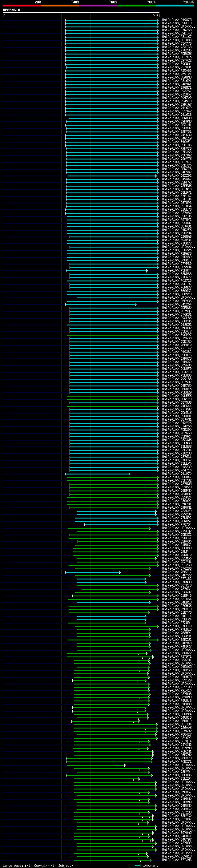The height and width of the screenshot is (868, 197).
Task: Select the UniRef100_P40941 label
Action: [177, 84]
